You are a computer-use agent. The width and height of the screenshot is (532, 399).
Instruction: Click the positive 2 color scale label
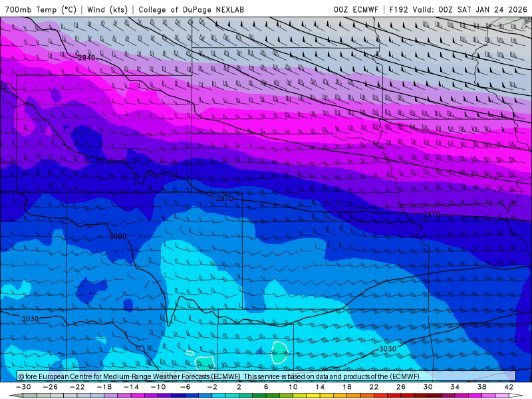point(239,387)
